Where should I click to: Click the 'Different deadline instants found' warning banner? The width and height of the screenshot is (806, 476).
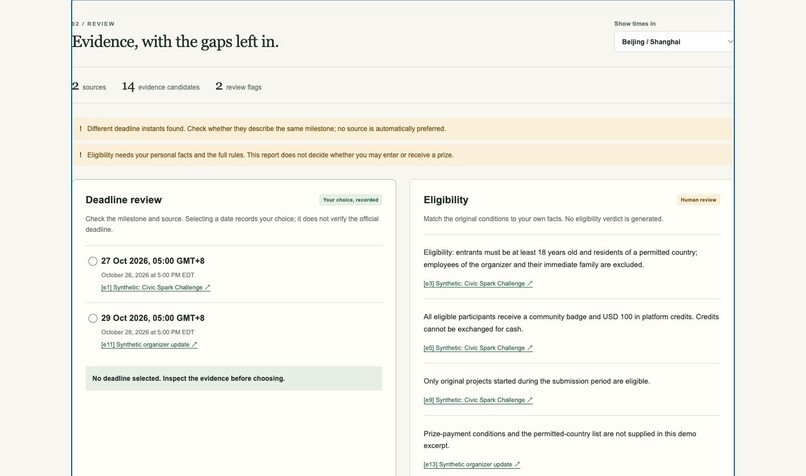coord(403,129)
